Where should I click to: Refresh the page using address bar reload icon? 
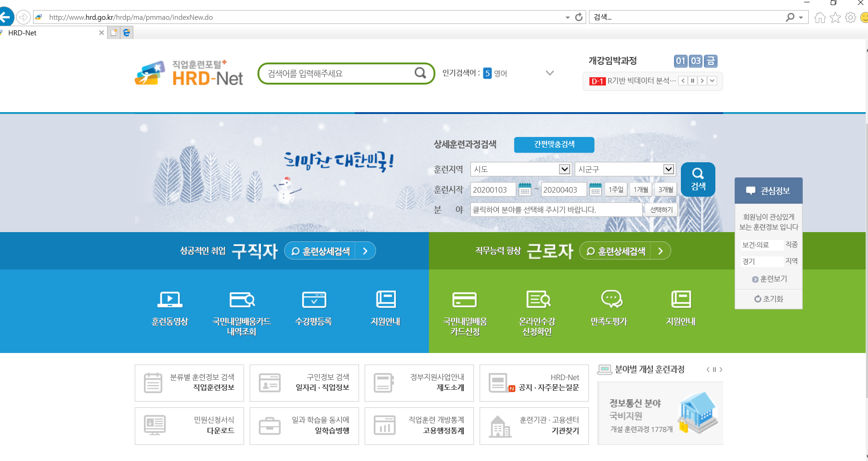(579, 17)
